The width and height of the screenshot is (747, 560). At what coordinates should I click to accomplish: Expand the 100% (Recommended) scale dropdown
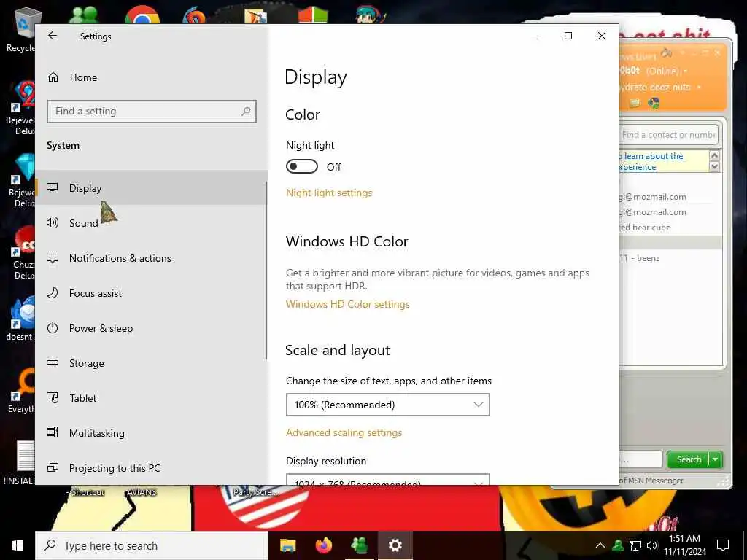[388, 405]
